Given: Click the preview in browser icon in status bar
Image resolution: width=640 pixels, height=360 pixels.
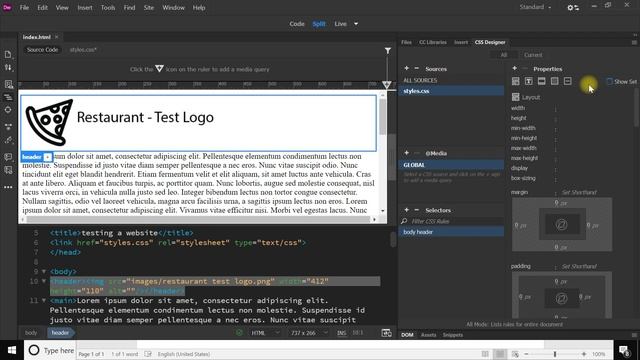Looking at the screenshot, I should [387, 333].
